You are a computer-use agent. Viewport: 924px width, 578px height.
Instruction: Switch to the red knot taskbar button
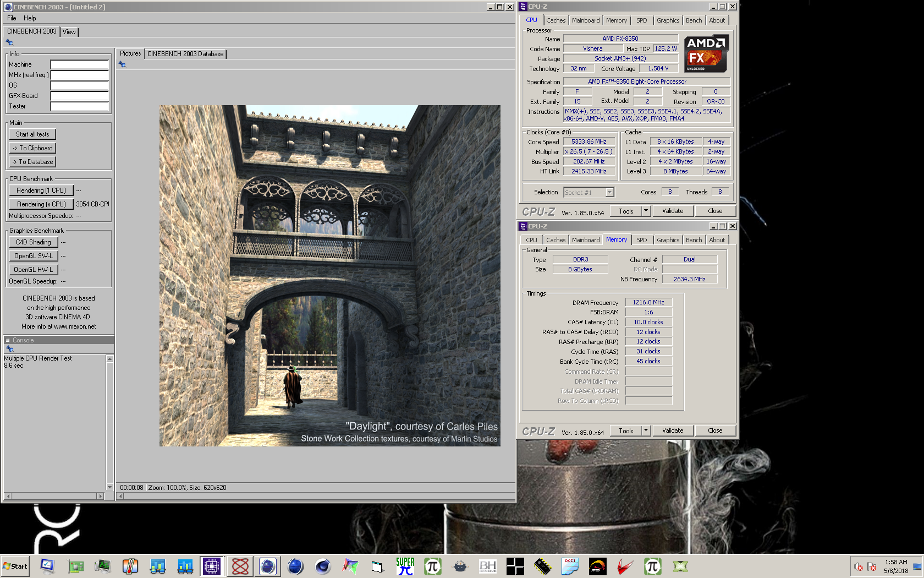[240, 566]
